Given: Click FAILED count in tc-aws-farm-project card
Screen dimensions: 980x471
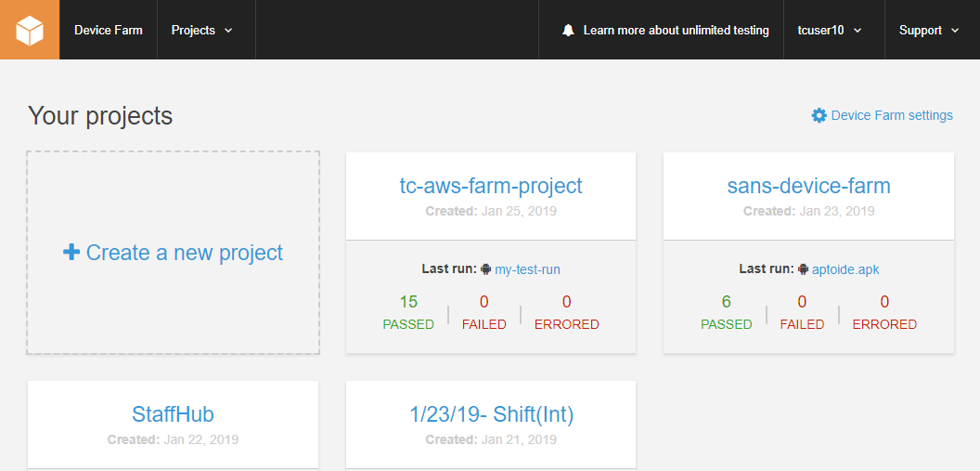Looking at the screenshot, I should click(484, 312).
